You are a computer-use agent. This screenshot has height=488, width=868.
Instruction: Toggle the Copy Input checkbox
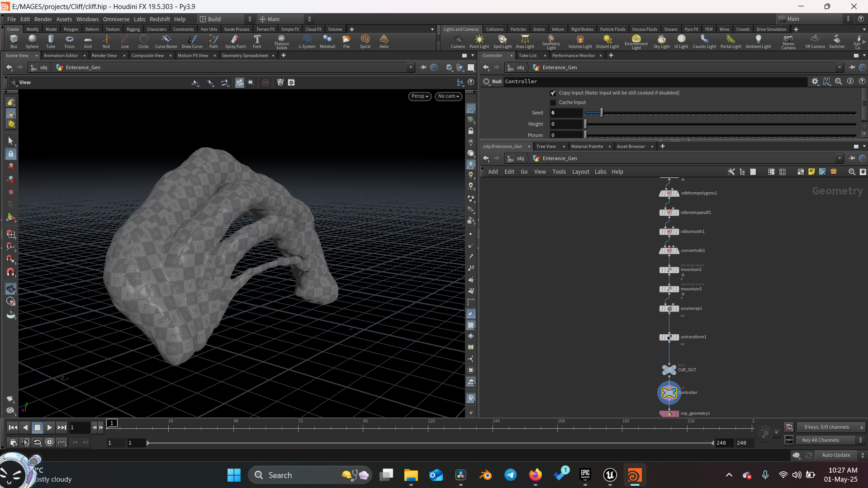553,93
